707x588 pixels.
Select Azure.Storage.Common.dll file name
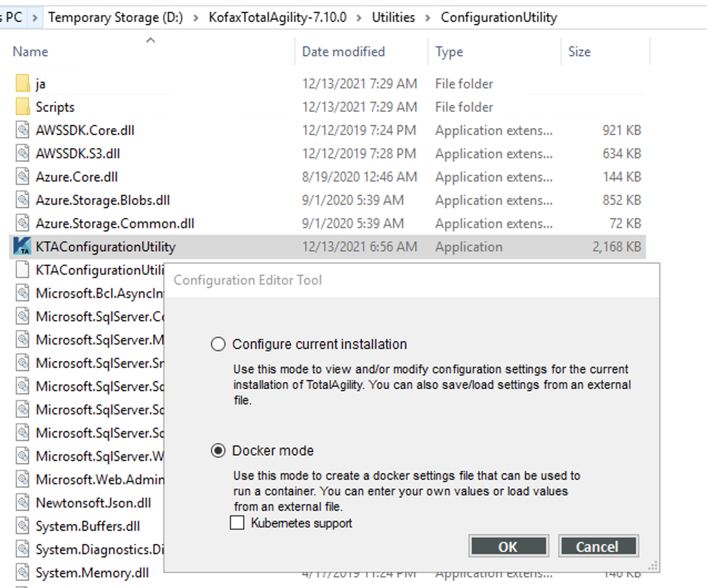click(115, 223)
